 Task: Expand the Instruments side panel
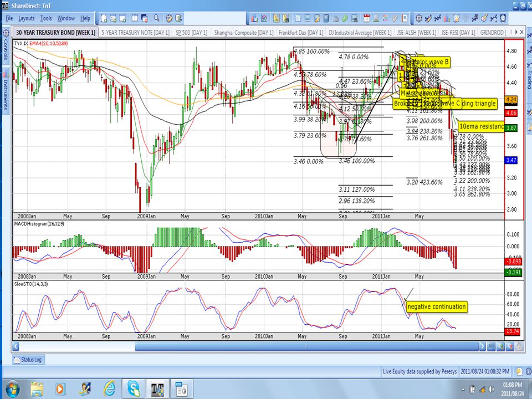point(6,91)
